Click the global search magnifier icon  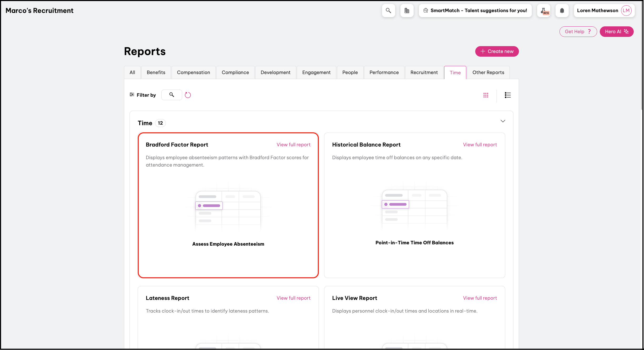pos(388,11)
